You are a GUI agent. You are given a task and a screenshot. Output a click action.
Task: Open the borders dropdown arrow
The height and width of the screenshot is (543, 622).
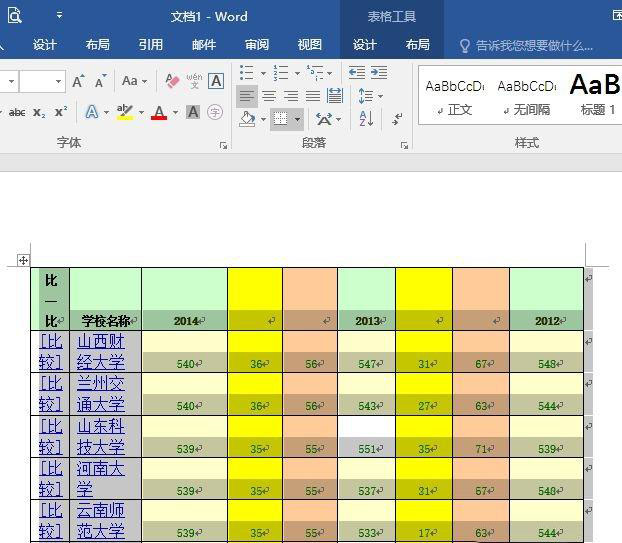tap(297, 119)
